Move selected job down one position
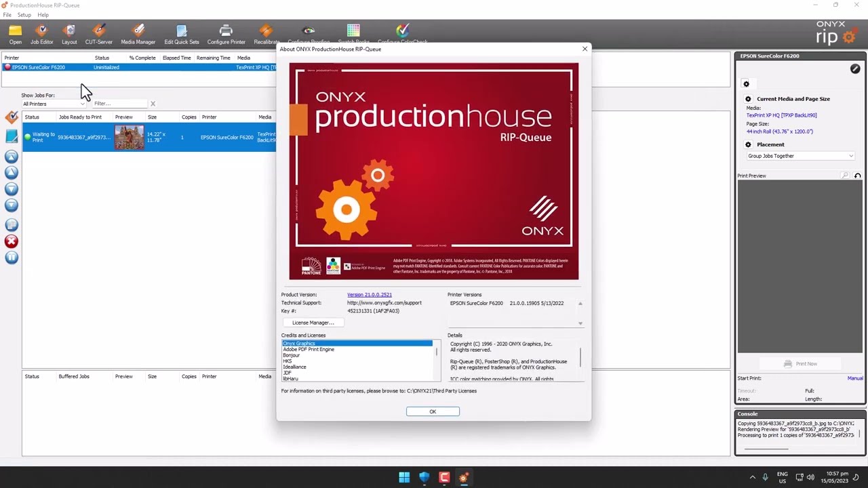 pos(12,189)
